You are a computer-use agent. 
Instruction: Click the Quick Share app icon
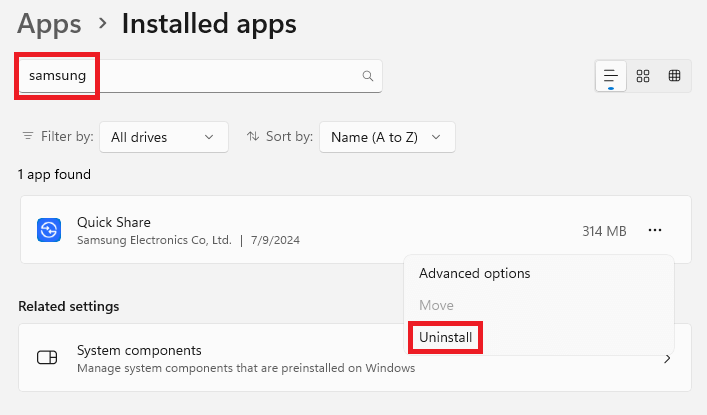49,231
